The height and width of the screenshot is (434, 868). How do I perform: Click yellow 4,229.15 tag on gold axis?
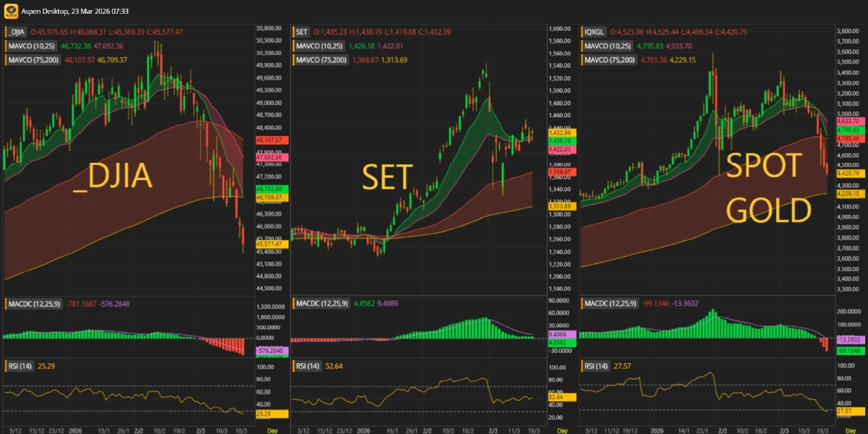point(848,194)
